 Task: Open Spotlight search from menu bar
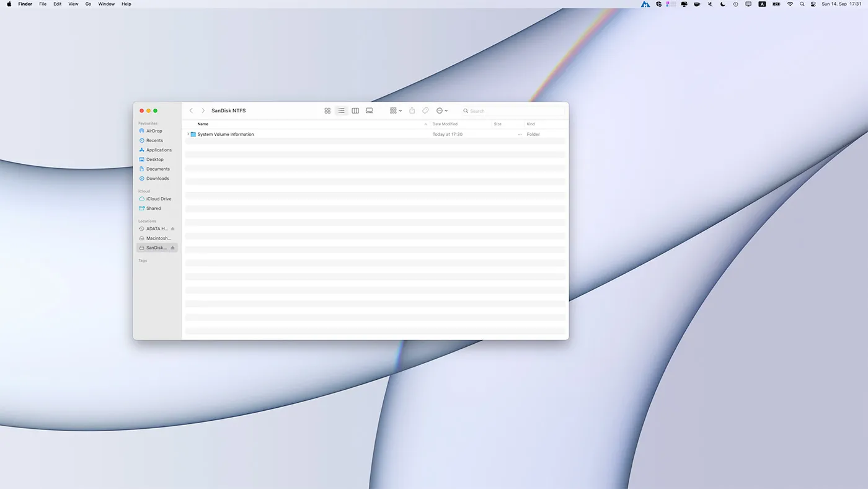[802, 4]
